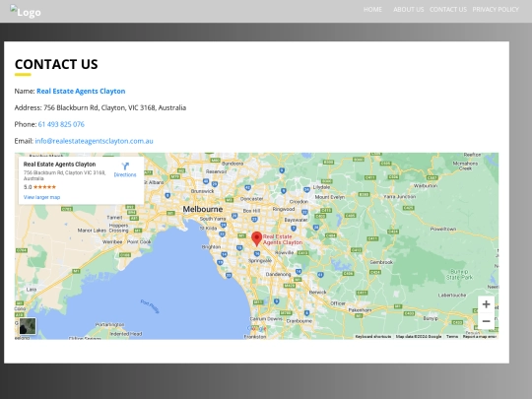Click Report a map error
532x399 pixels.
pos(480,337)
